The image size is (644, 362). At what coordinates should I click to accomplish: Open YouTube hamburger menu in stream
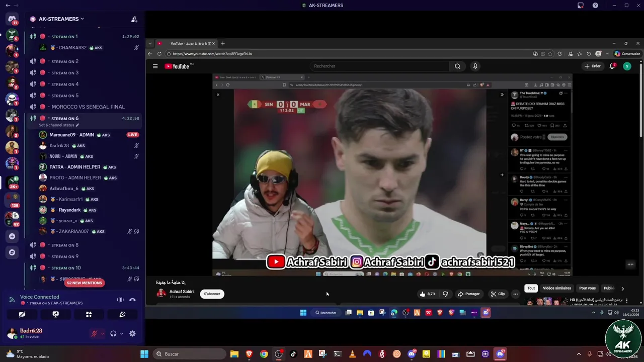(155, 66)
